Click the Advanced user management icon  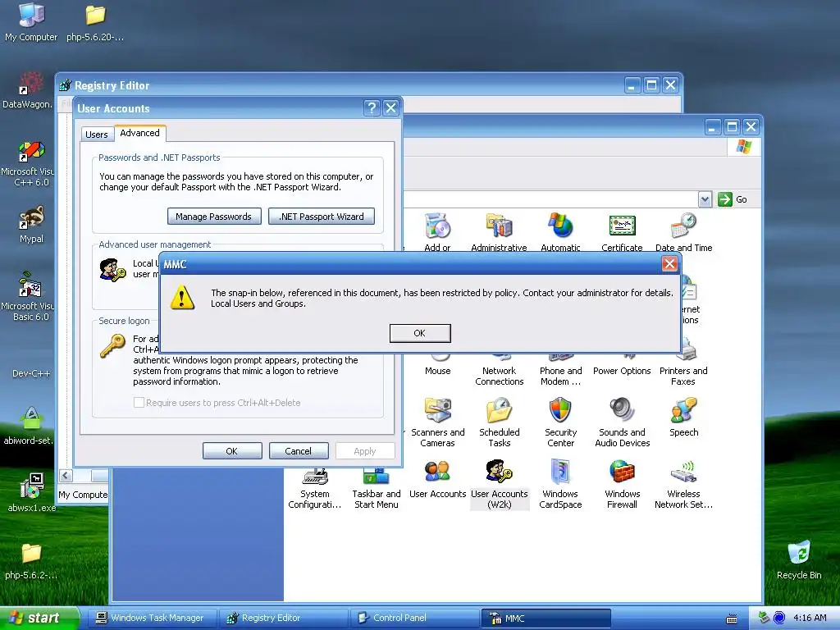tap(112, 269)
